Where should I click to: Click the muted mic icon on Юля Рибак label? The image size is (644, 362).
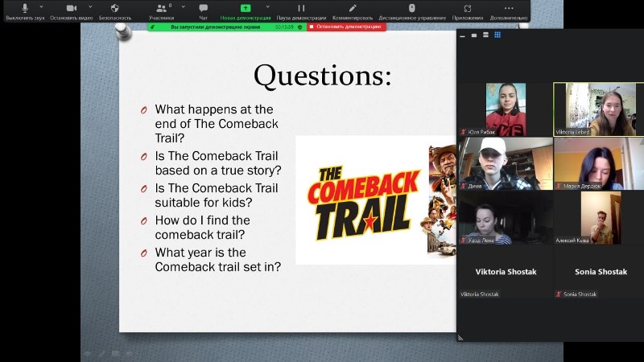(x=464, y=132)
